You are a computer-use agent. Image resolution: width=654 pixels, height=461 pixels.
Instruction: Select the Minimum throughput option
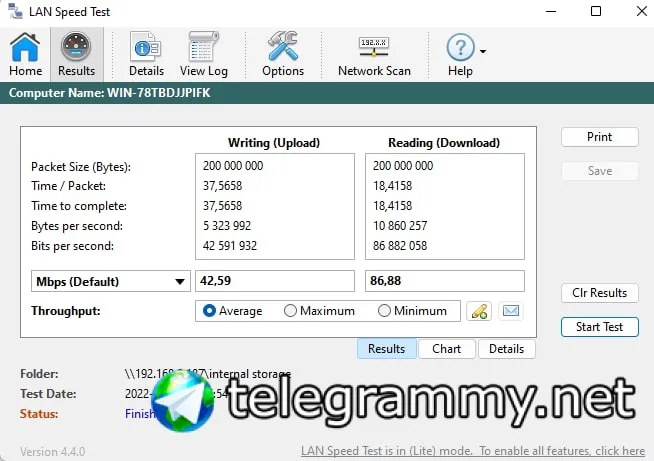412,311
